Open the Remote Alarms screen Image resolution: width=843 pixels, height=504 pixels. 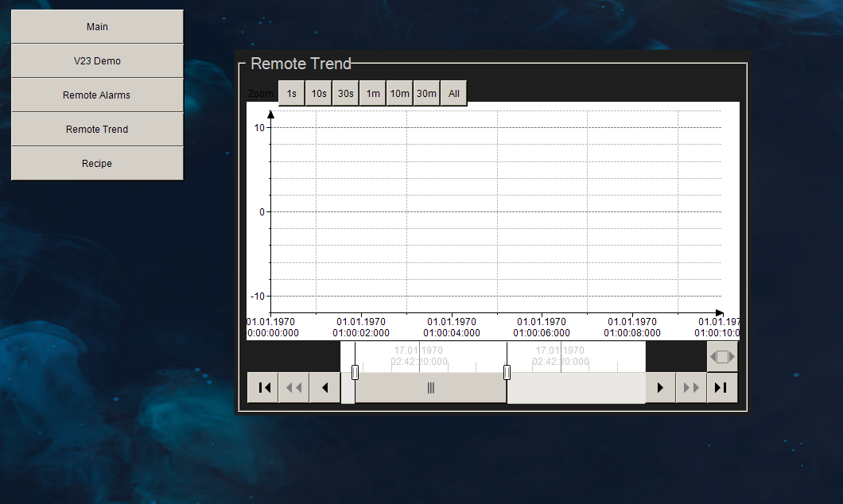(97, 95)
